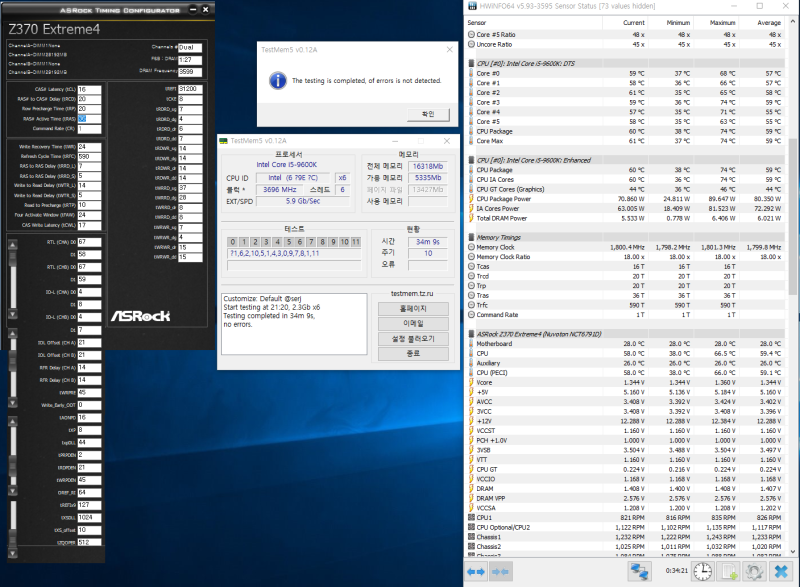
Task: Click HWiNFO expand-columns blue arrows button
Action: (x=476, y=572)
